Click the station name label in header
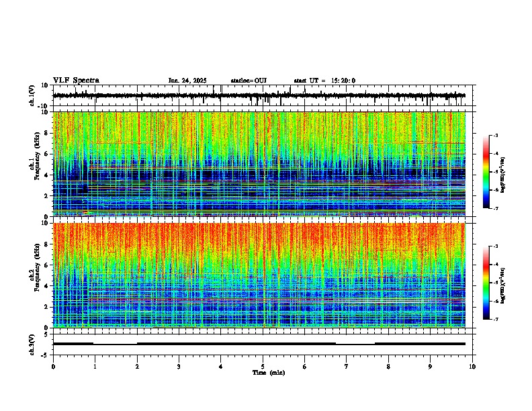This screenshot has height=411, width=532. pyautogui.click(x=249, y=81)
